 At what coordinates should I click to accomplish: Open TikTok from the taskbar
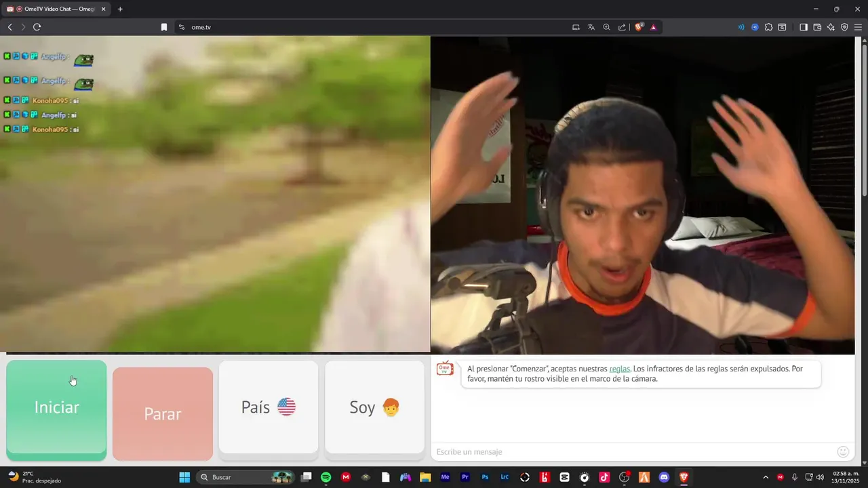(x=604, y=477)
